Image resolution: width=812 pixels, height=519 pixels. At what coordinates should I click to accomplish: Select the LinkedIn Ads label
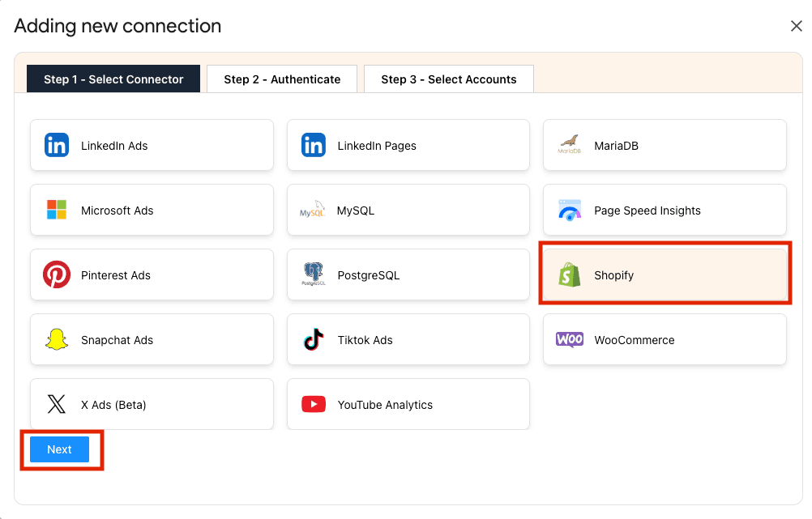pyautogui.click(x=114, y=146)
